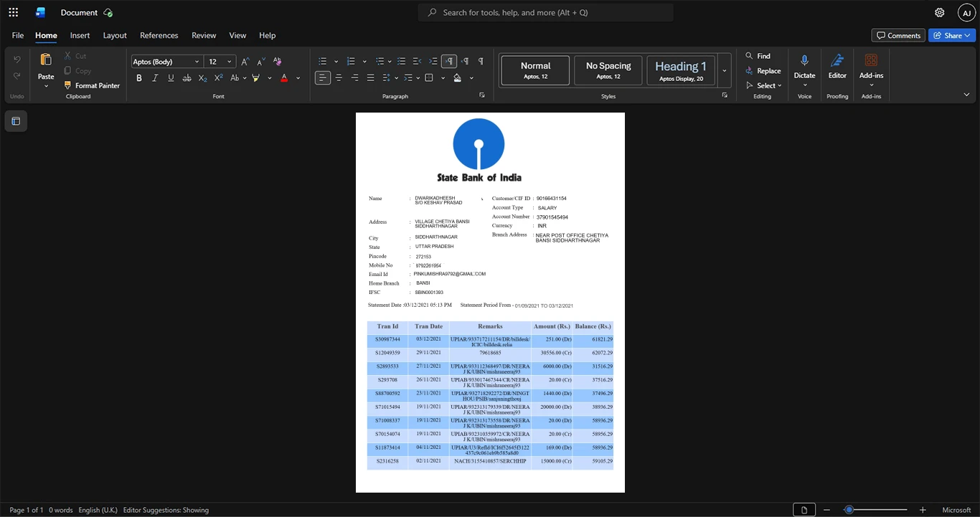Switch to the References tab
This screenshot has width=980, height=517.
(x=159, y=35)
